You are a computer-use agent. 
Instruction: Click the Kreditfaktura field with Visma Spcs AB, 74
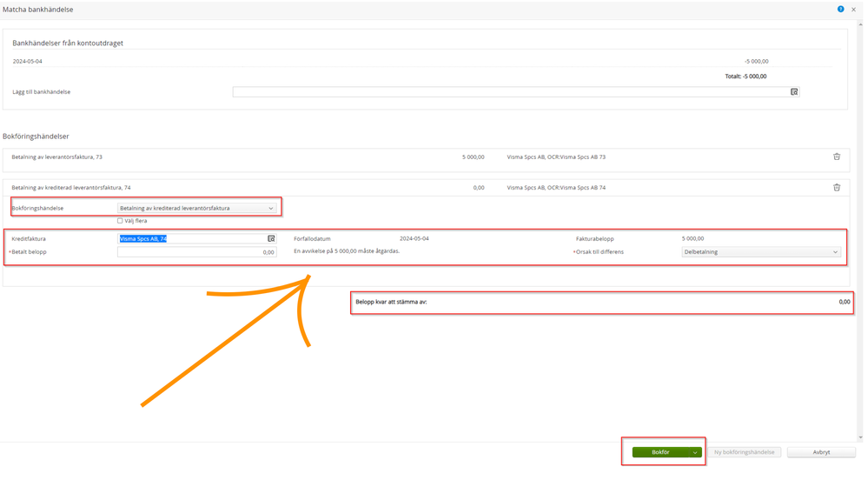click(x=191, y=238)
